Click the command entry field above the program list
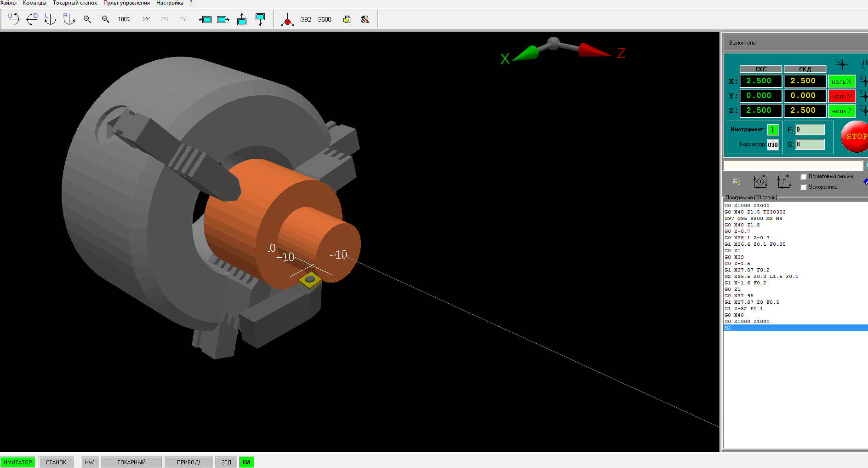 [x=794, y=165]
